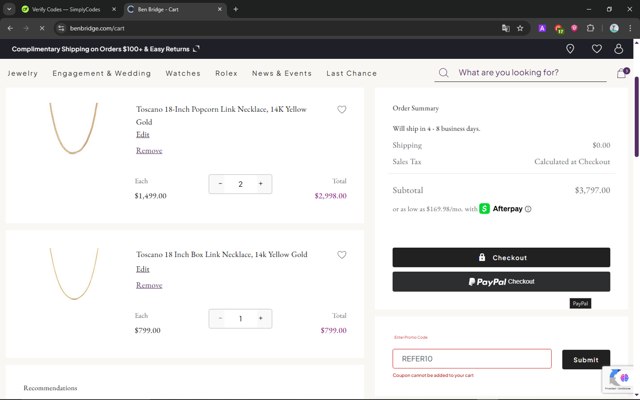Open the Rolex menu

click(226, 73)
